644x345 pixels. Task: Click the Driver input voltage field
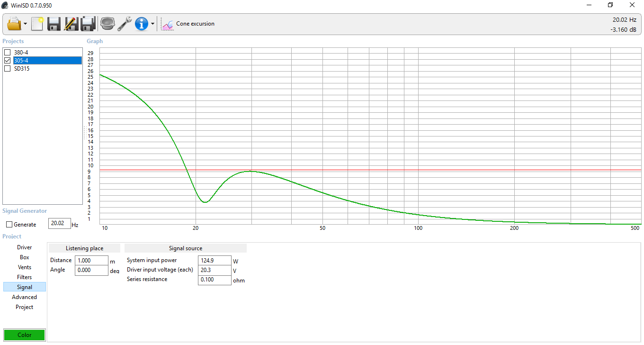click(x=215, y=270)
